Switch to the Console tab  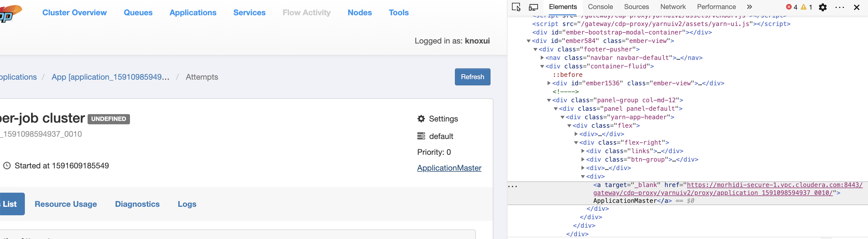(600, 7)
